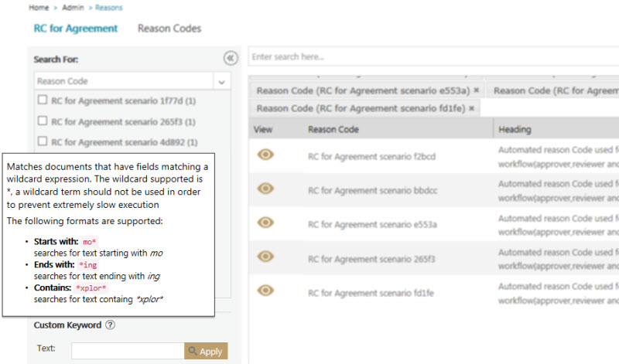The width and height of the screenshot is (619, 364).
Task: Collapse the search panel with double-arrow icon
Action: tap(229, 58)
